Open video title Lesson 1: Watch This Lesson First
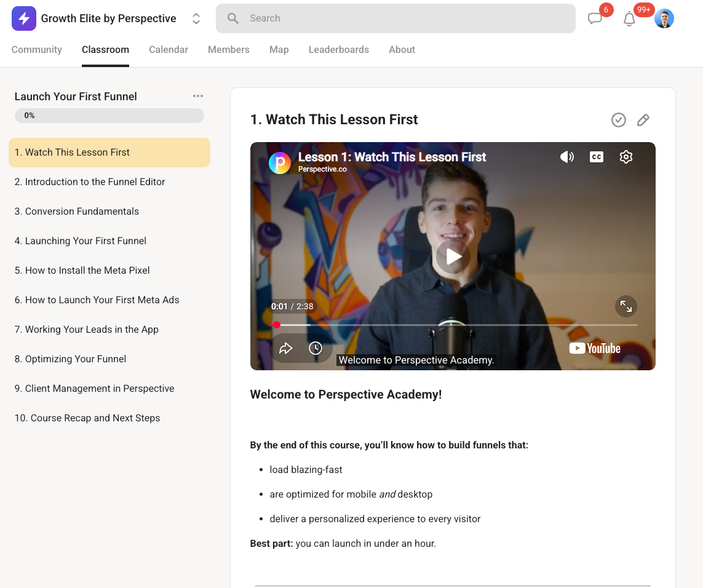Image resolution: width=703 pixels, height=588 pixels. (x=392, y=157)
